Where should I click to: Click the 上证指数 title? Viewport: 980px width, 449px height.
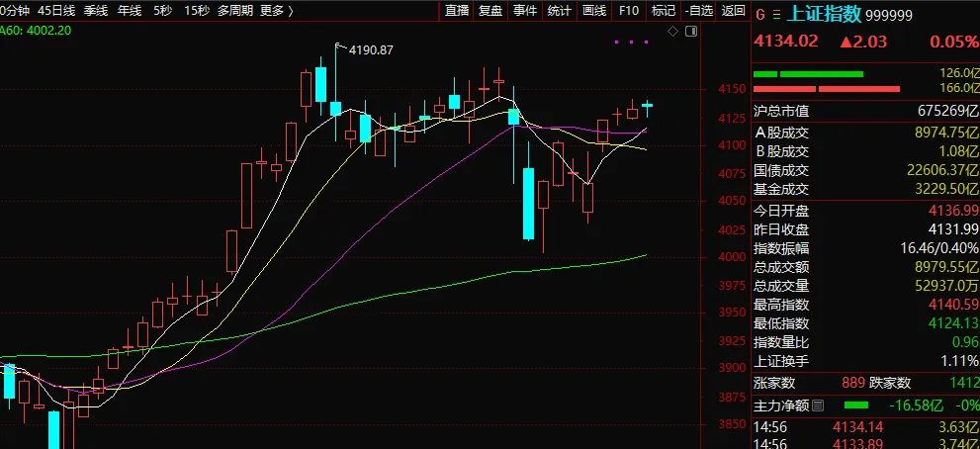pyautogui.click(x=826, y=15)
